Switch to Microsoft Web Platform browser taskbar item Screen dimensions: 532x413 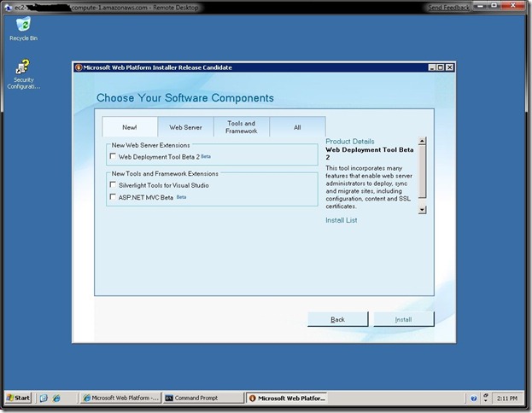tap(121, 398)
